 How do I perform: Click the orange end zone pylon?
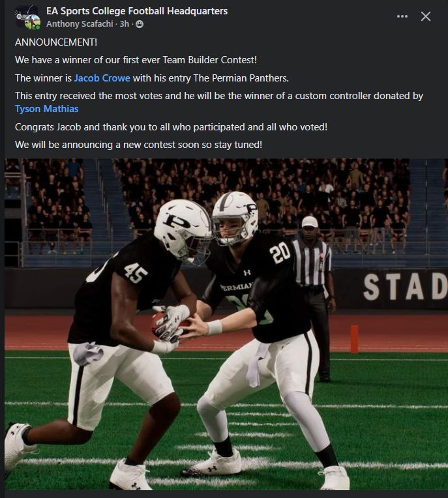pos(354,338)
